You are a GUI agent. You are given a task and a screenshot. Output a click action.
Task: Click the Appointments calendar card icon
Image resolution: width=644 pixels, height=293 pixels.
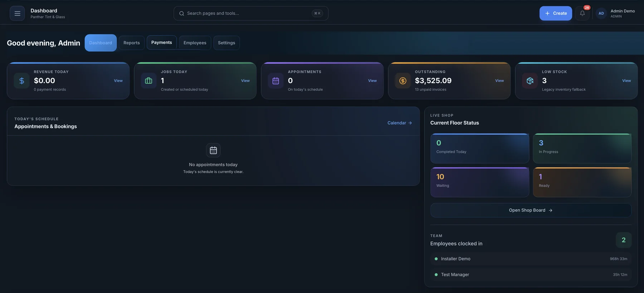click(275, 80)
